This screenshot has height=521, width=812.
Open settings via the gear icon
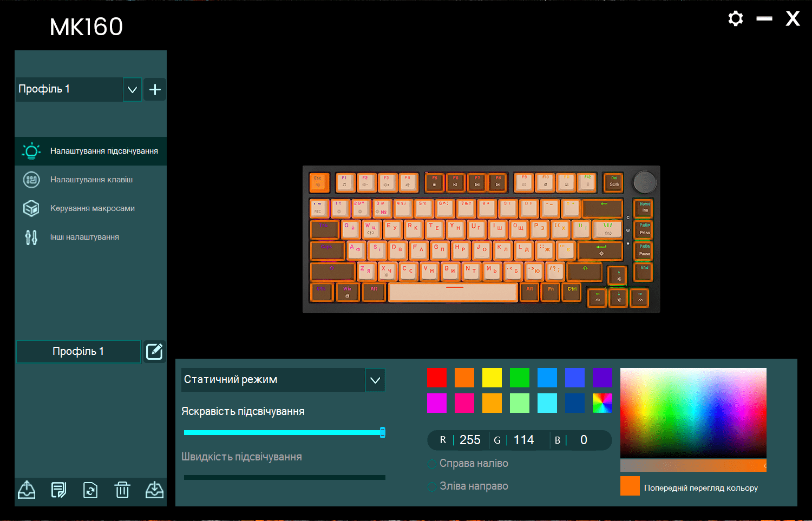coord(735,19)
